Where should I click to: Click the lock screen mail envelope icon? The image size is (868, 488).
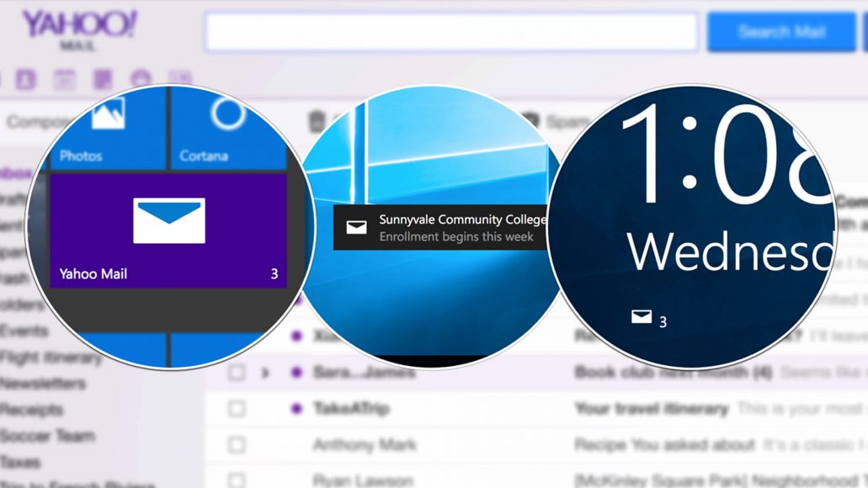pos(641,316)
